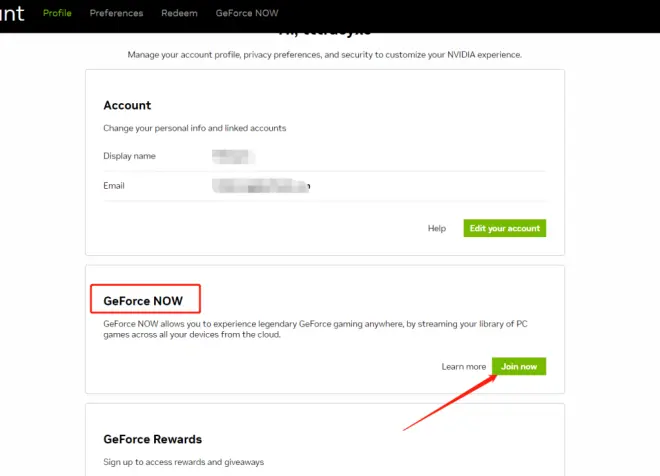
Task: Click 'Sign up to access rewards and giveaways' text
Action: (184, 462)
